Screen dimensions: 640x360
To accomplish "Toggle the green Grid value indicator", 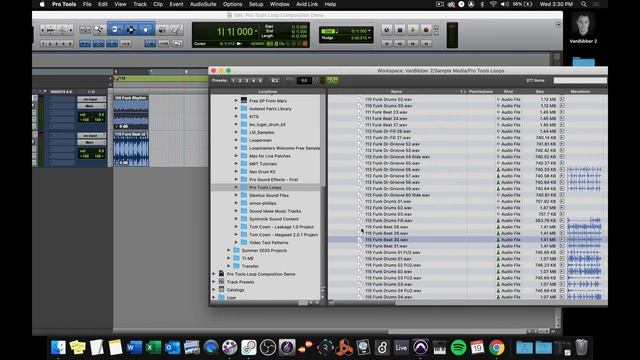I will click(x=328, y=31).
